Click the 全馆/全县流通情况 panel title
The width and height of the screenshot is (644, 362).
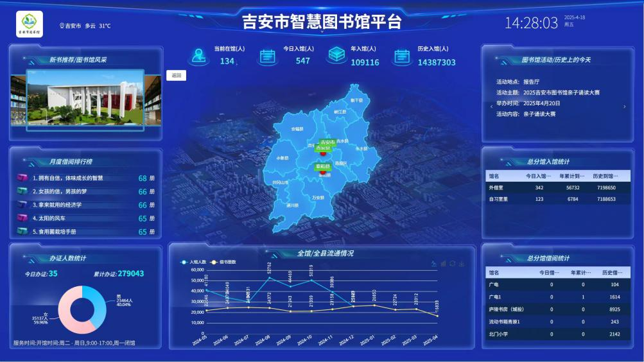(326, 254)
